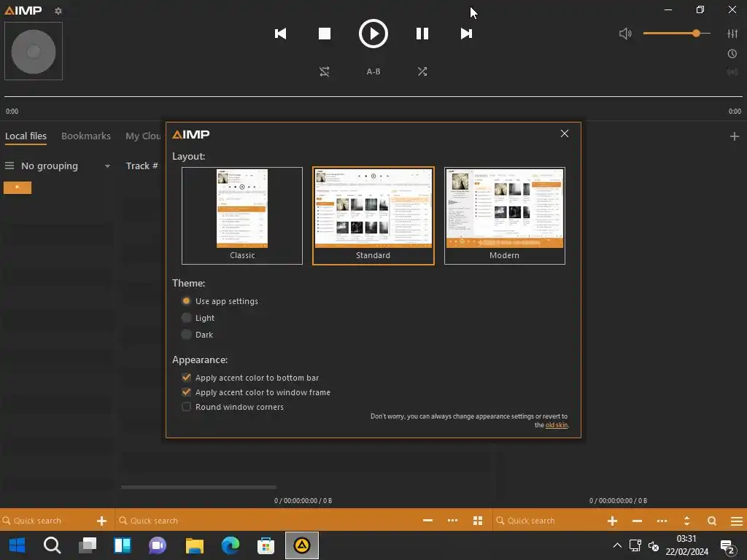Close the AIMP layout dialog

pos(565,134)
